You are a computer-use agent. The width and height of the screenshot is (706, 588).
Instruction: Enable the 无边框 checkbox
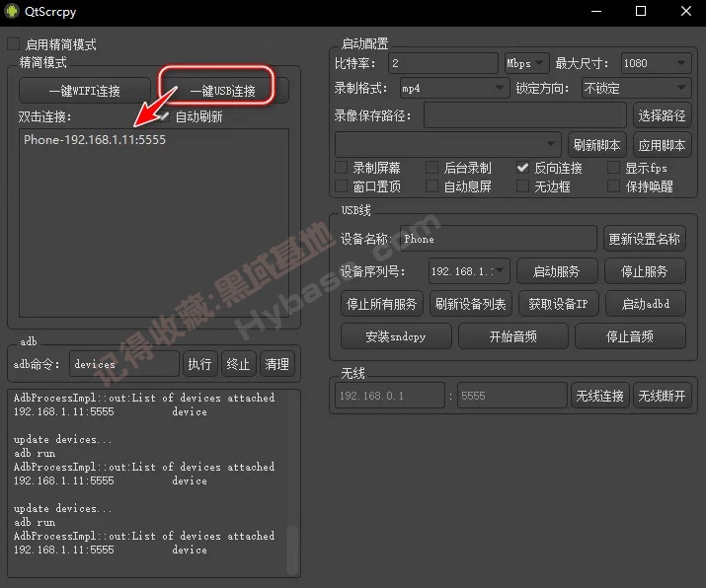coord(522,186)
